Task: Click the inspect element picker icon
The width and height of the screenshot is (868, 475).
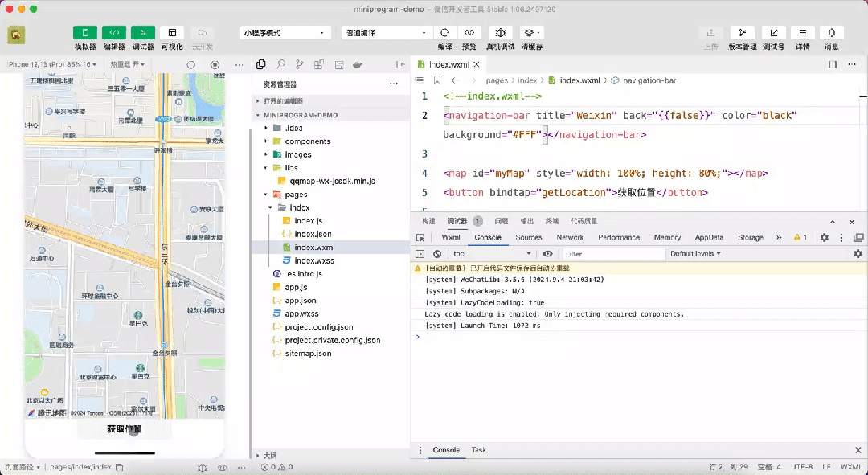Action: (x=420, y=238)
